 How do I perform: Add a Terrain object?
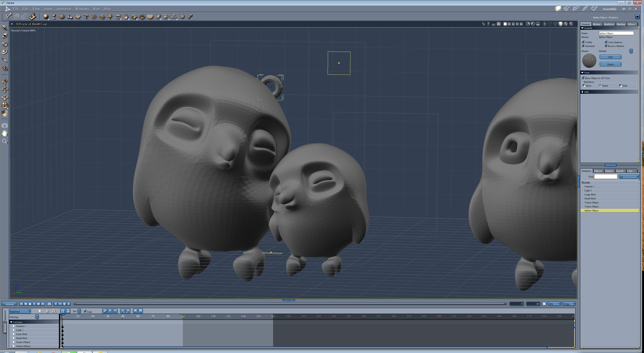tap(102, 17)
